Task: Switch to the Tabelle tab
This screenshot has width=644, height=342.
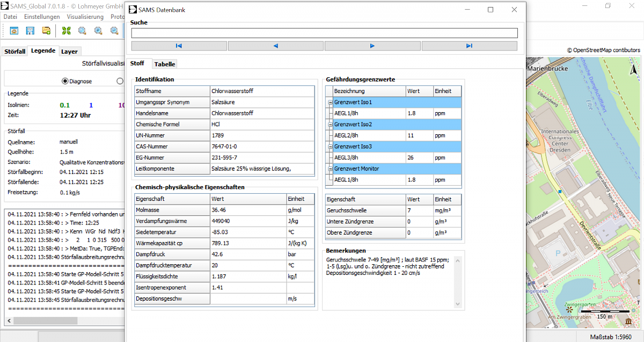Action: tap(165, 64)
